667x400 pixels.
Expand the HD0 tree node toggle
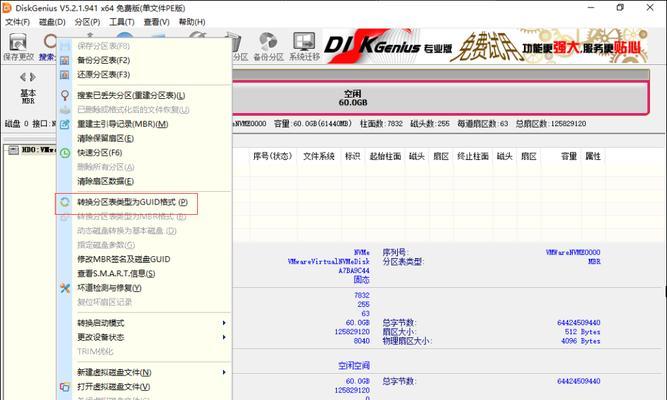click(x=6, y=150)
